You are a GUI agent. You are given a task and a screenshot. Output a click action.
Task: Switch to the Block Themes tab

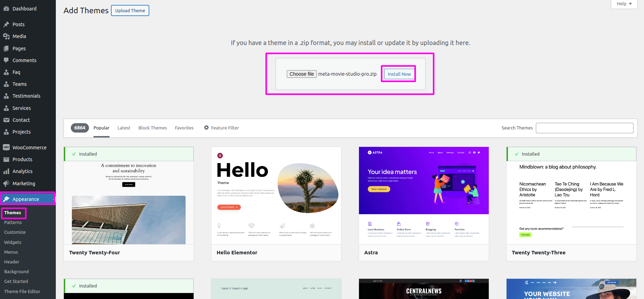click(x=153, y=128)
